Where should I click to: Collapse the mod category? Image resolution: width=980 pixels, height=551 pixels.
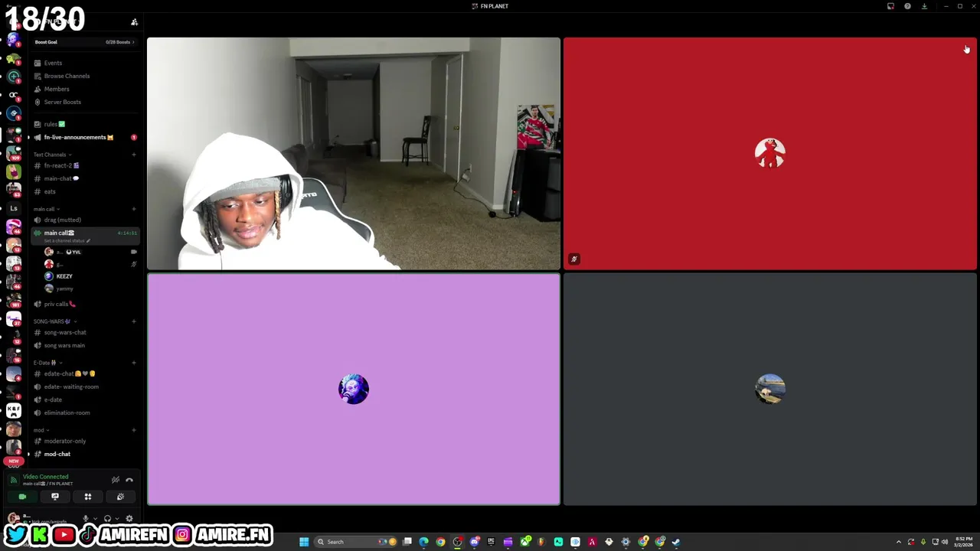click(40, 430)
